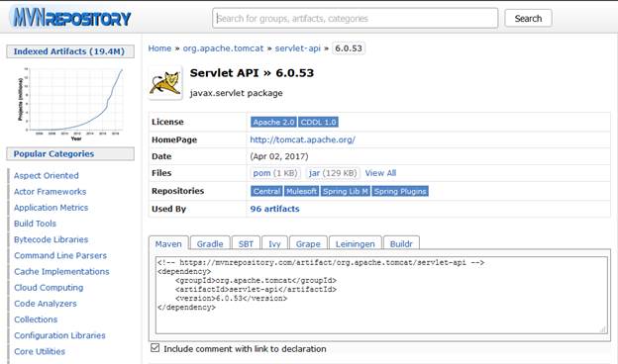
Task: Open the Spring Plugins repository badge
Action: (x=400, y=191)
